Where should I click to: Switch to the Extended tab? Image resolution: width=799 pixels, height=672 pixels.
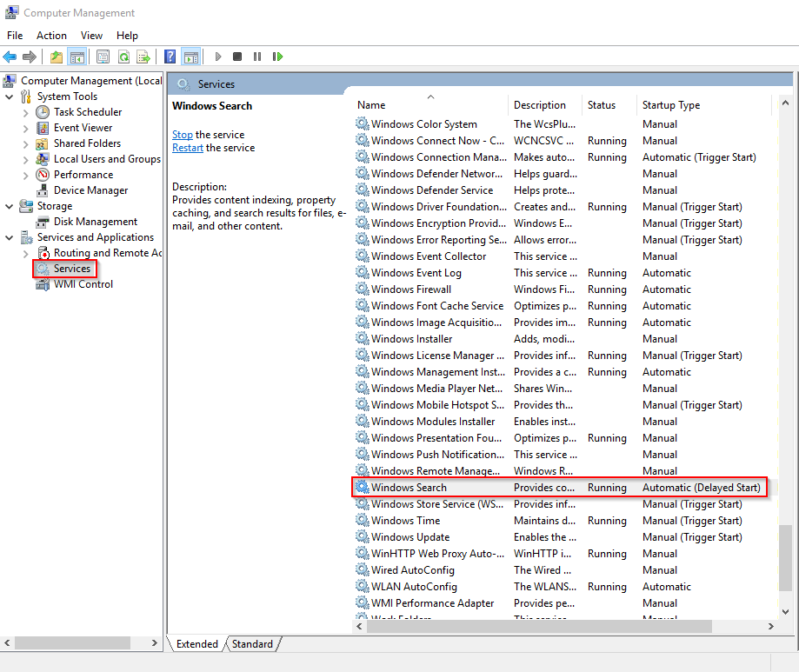[197, 644]
